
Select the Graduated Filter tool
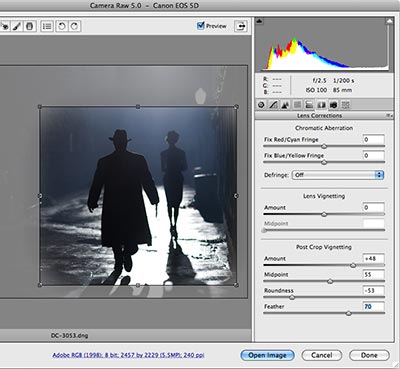tap(30, 26)
